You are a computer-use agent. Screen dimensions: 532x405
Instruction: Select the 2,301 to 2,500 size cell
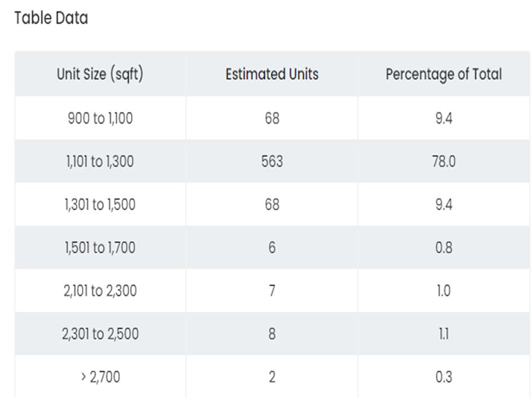[100, 334]
